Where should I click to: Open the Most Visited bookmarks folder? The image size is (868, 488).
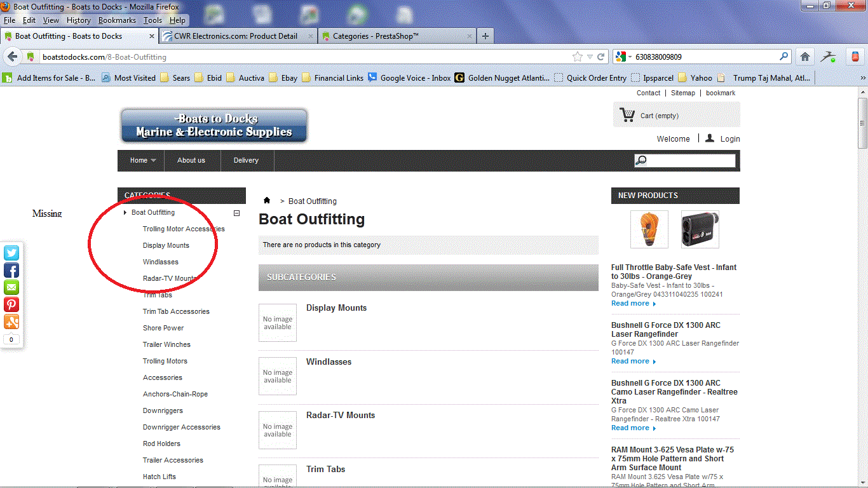click(129, 78)
